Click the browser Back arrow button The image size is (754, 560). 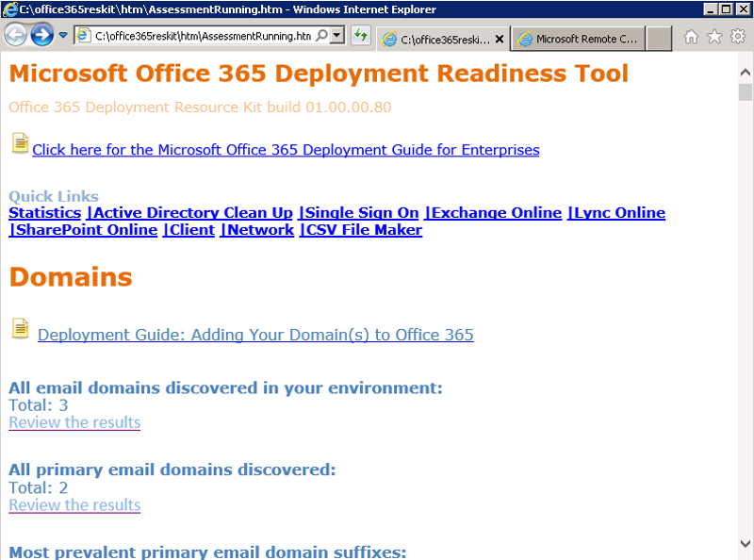pyautogui.click(x=15, y=36)
